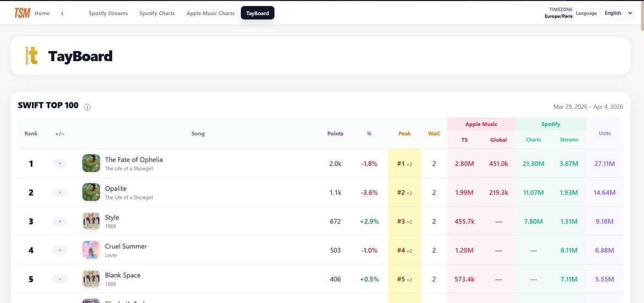The width and height of the screenshot is (644, 303).
Task: Click the 451.0k Apple Music global value
Action: [x=499, y=164]
